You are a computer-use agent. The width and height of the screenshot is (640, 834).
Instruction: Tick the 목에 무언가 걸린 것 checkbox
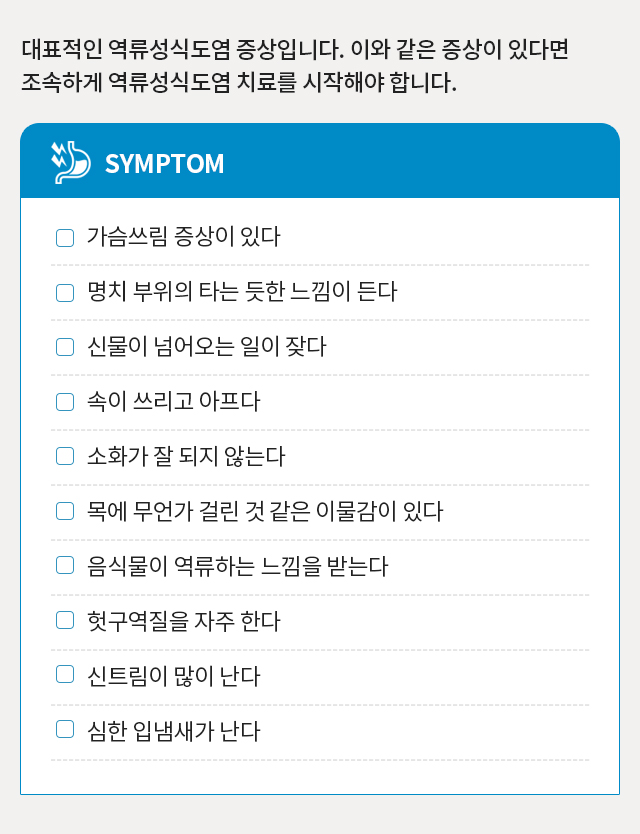(65, 513)
